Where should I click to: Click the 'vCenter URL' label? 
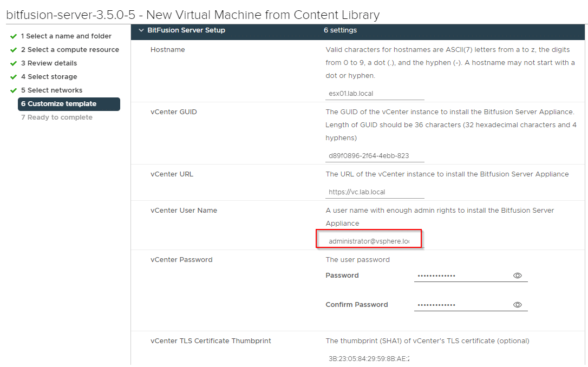(x=172, y=174)
